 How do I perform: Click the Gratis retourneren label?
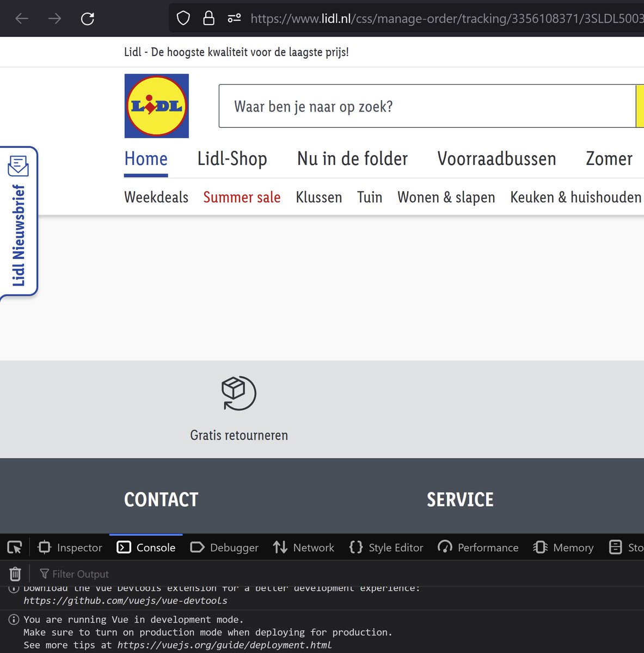coord(239,435)
